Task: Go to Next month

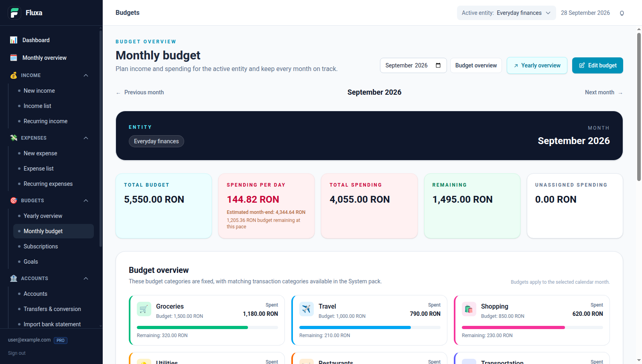Action: coord(604,92)
